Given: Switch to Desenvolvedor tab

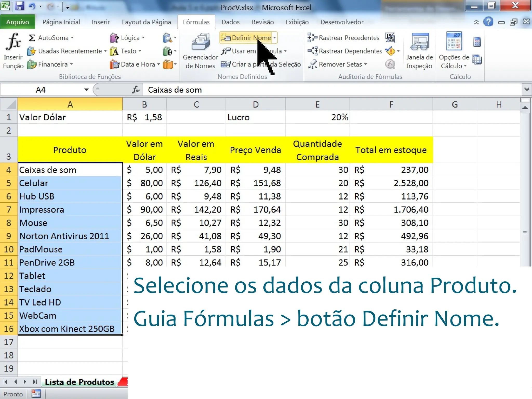Looking at the screenshot, I should click(x=342, y=22).
